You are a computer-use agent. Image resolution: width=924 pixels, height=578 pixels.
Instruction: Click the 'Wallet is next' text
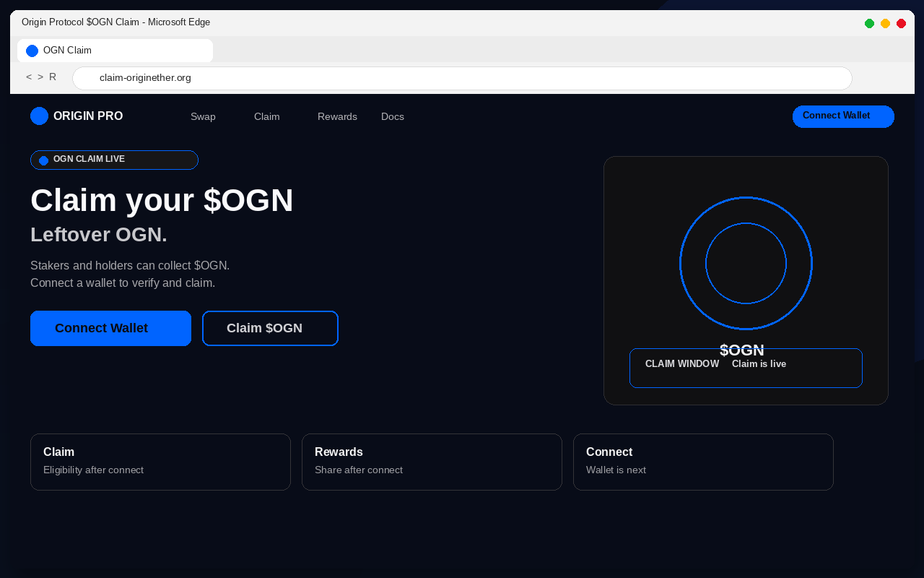point(616,470)
